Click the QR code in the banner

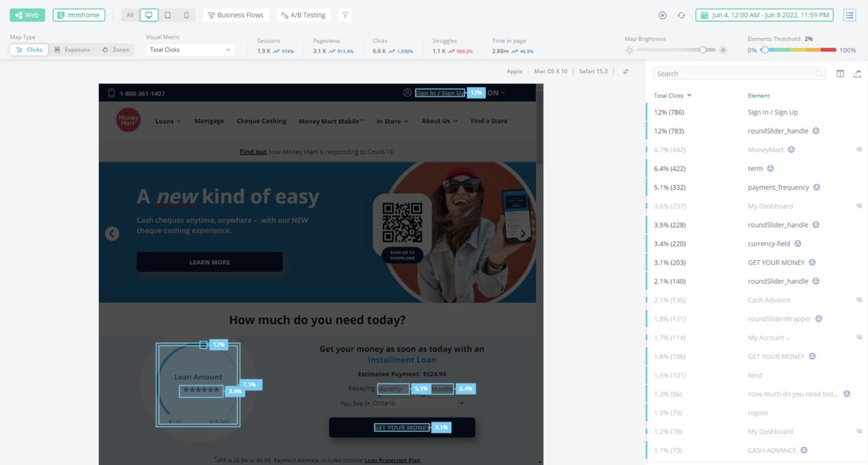coord(402,223)
